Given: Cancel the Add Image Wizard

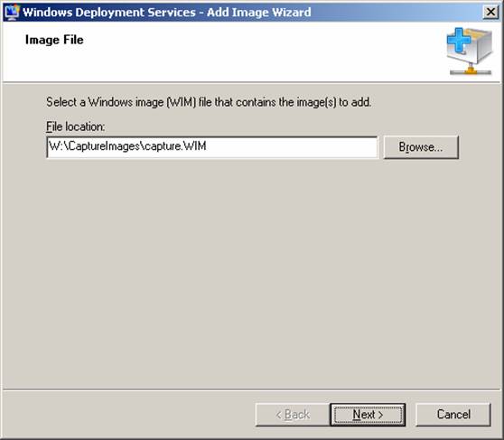Looking at the screenshot, I should (x=453, y=415).
